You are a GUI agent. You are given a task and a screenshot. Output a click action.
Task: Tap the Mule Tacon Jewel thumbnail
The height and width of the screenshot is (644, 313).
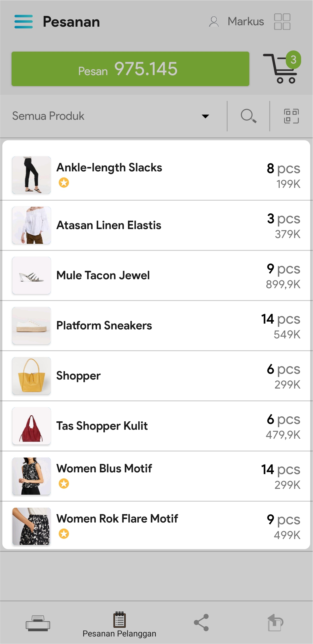pyautogui.click(x=32, y=275)
